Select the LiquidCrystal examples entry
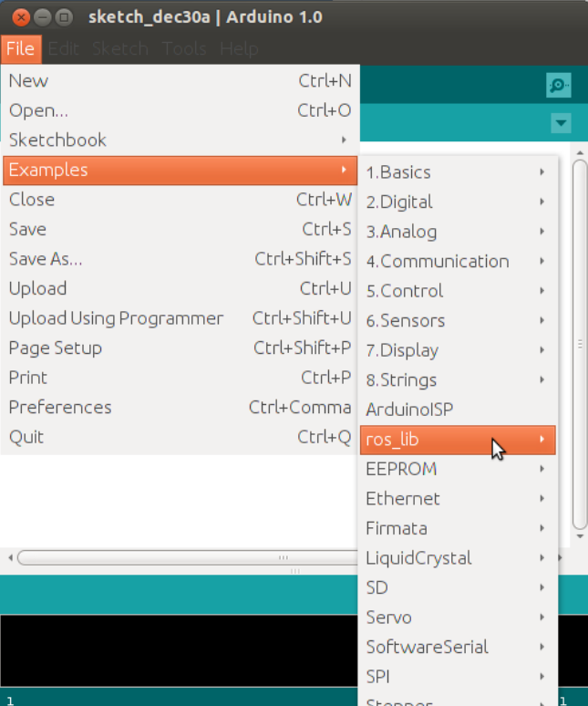Image resolution: width=588 pixels, height=706 pixels. (x=457, y=558)
